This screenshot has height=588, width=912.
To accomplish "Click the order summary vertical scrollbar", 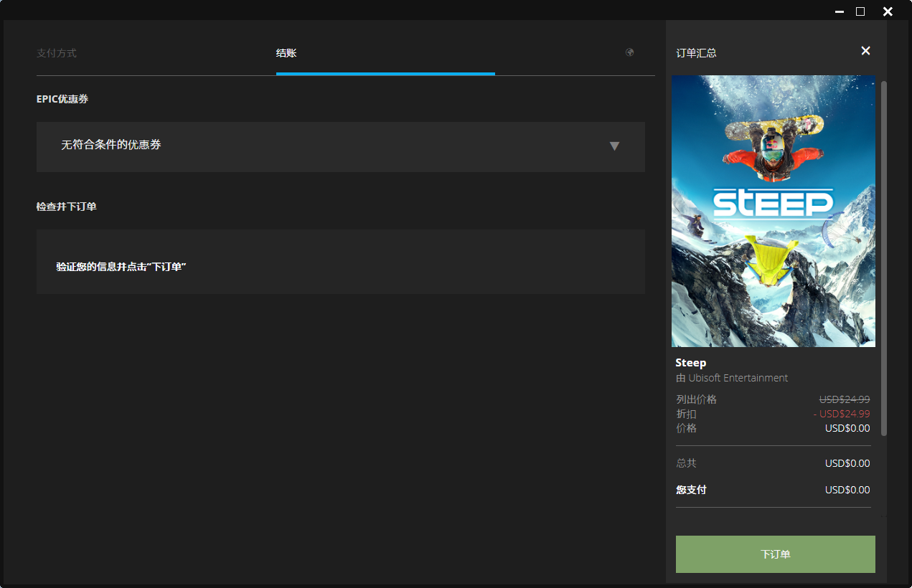I will pos(884,258).
